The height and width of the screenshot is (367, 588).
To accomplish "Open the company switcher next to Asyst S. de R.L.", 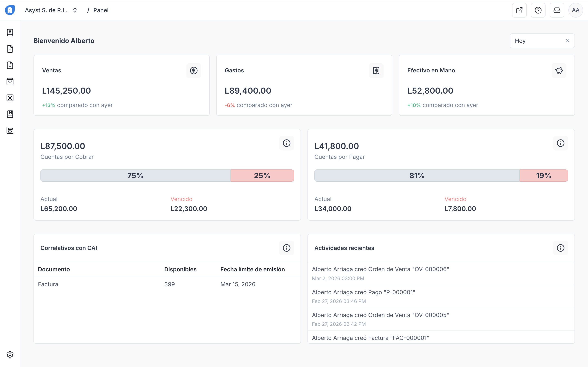I will [75, 10].
